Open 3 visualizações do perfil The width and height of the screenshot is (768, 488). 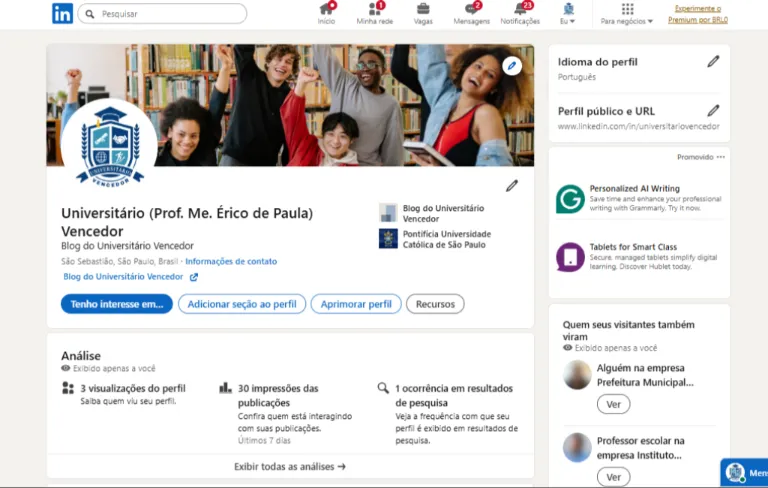[x=133, y=389]
